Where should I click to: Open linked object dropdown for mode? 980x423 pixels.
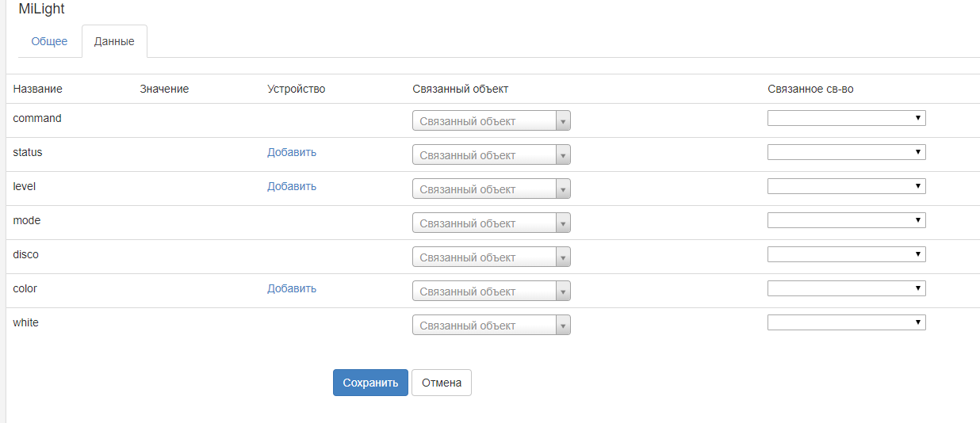(491, 223)
